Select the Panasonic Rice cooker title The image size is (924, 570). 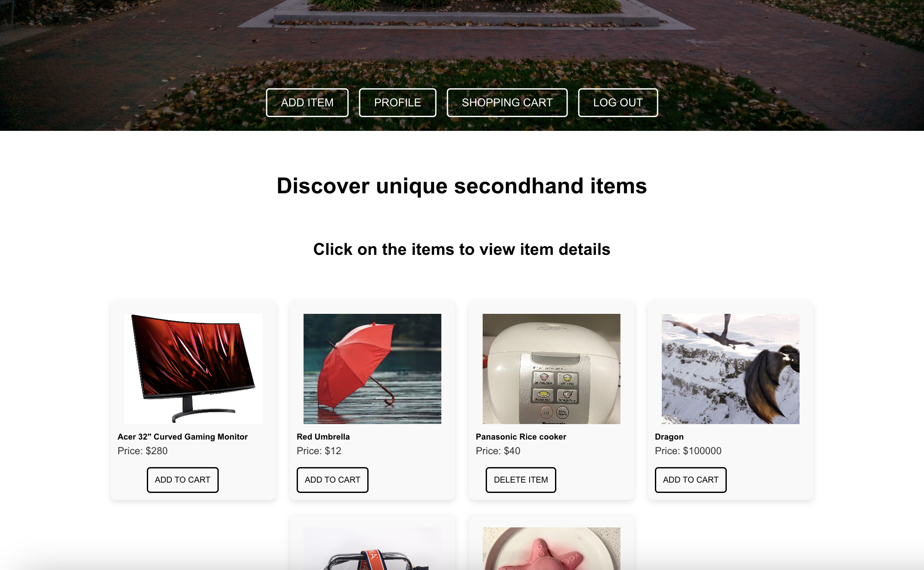[x=521, y=437]
